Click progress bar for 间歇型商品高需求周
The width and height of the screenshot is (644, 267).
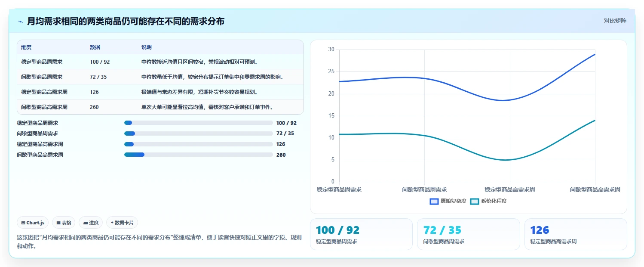click(198, 155)
